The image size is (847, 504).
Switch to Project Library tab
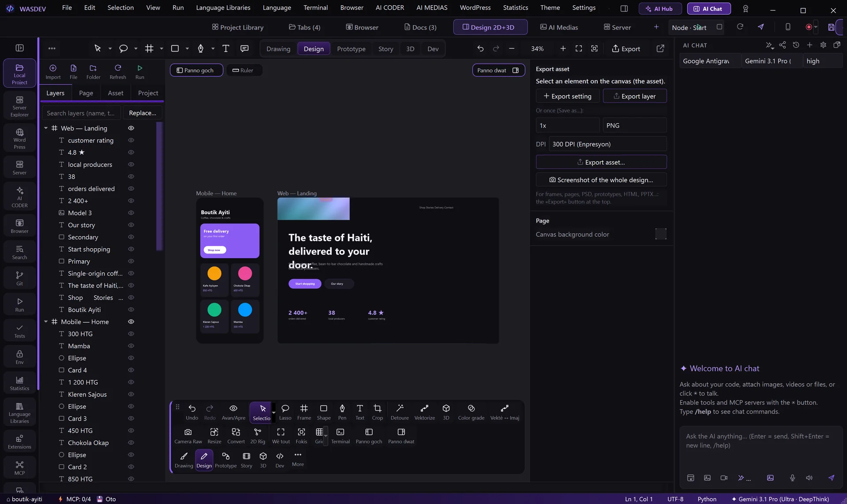pos(237,27)
